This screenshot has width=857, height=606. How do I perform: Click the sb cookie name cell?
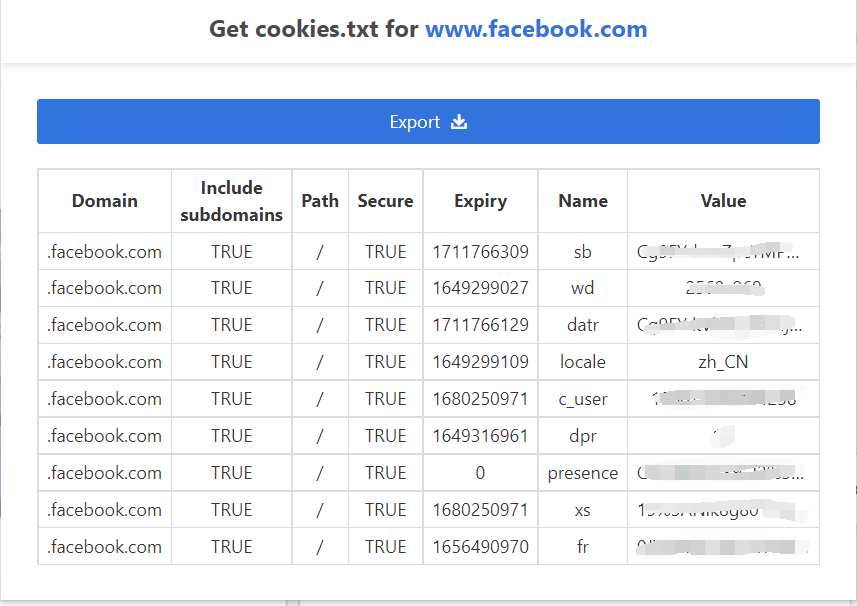point(582,251)
